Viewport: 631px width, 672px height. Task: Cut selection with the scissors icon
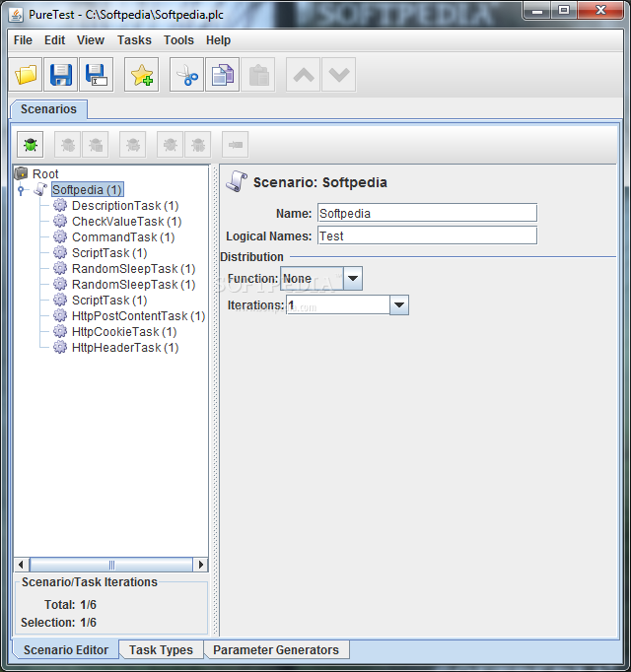(186, 75)
